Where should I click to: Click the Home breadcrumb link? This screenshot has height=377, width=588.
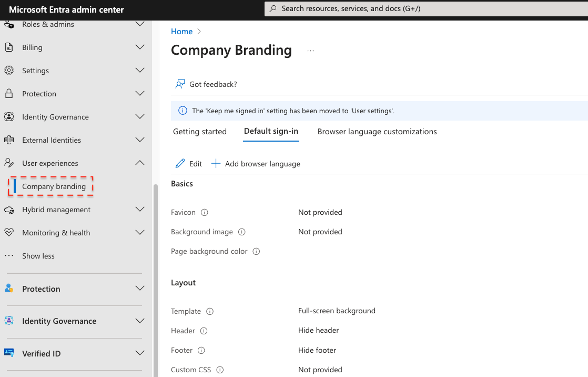[x=181, y=32]
